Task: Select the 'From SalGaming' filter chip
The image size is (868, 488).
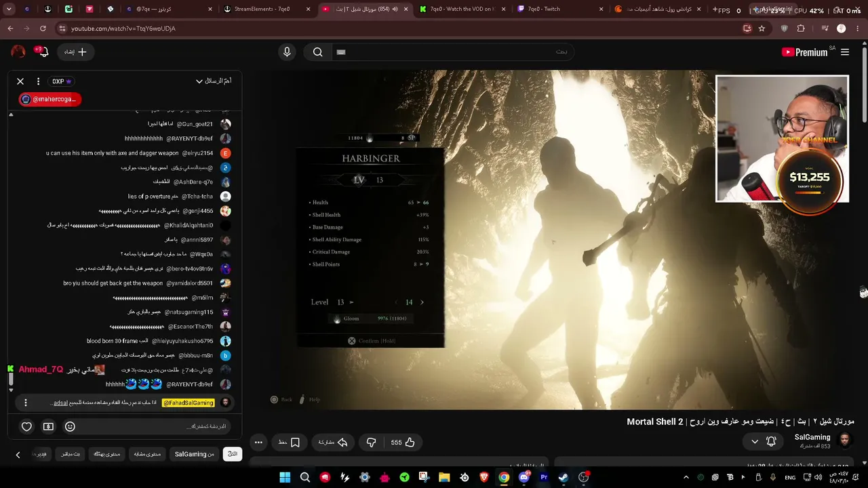Action: pyautogui.click(x=195, y=454)
